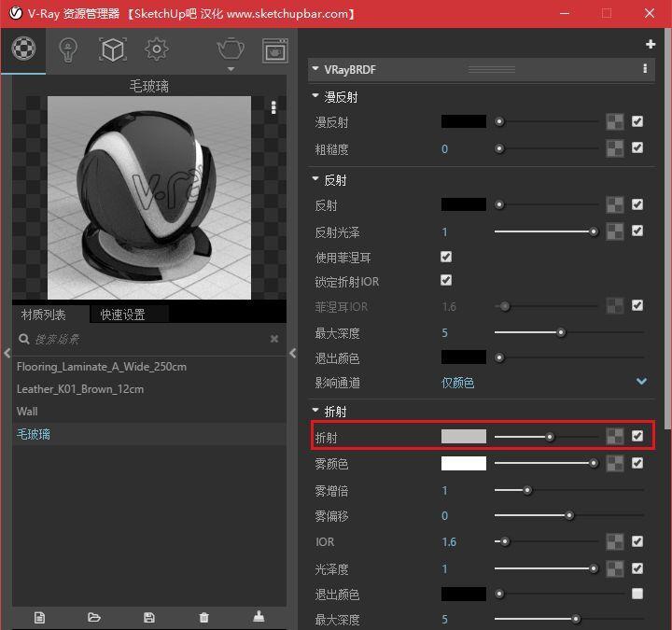Click the refraction IOR value 1.6
The image size is (672, 630).
tap(449, 542)
